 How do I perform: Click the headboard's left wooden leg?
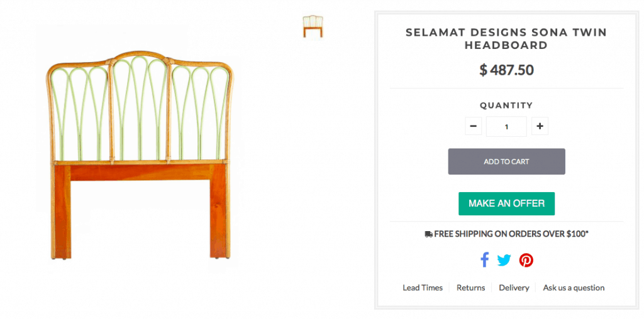click(62, 214)
